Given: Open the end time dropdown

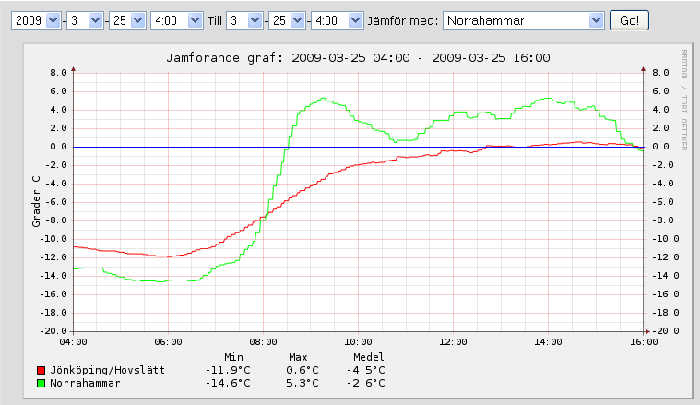Looking at the screenshot, I should [x=336, y=20].
